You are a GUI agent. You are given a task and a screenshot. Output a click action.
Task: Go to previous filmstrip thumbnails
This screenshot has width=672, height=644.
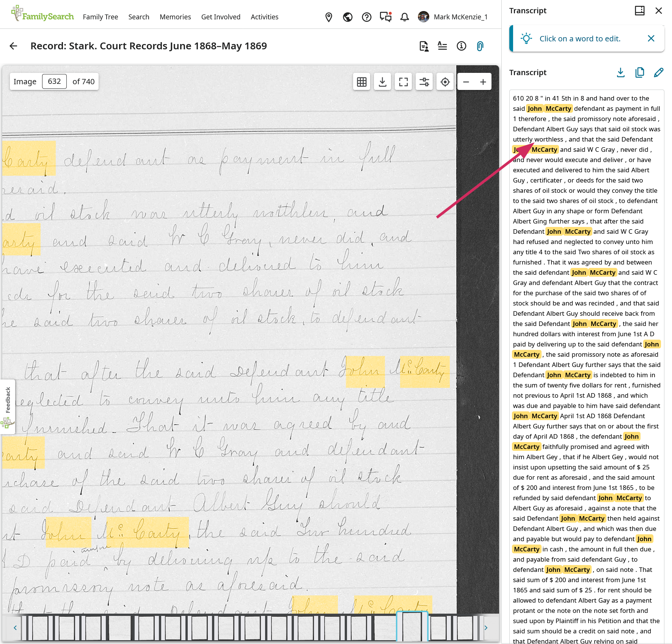pyautogui.click(x=15, y=628)
